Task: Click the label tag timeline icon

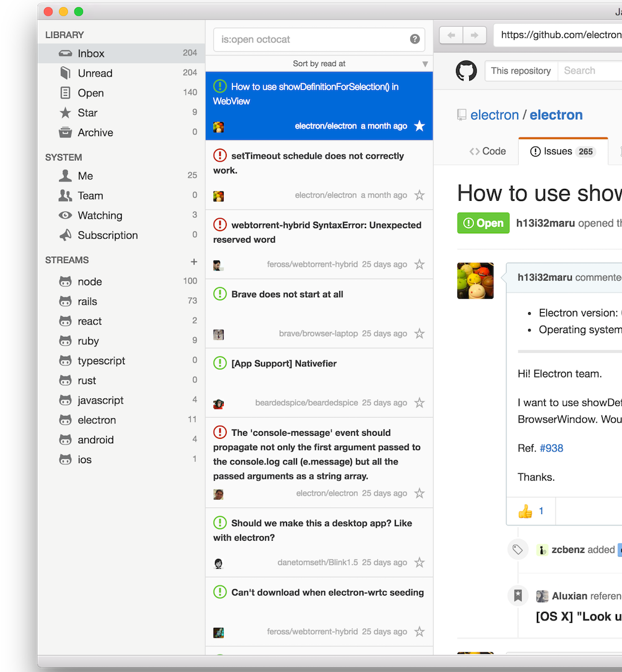Action: [x=518, y=550]
